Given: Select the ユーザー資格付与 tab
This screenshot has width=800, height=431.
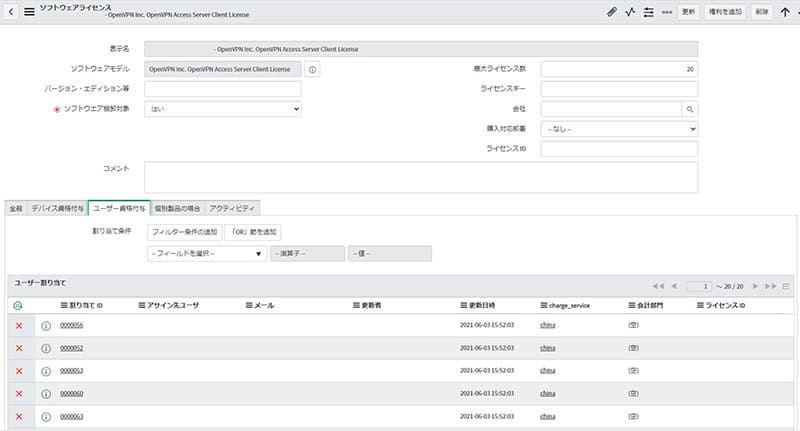Looking at the screenshot, I should click(119, 209).
